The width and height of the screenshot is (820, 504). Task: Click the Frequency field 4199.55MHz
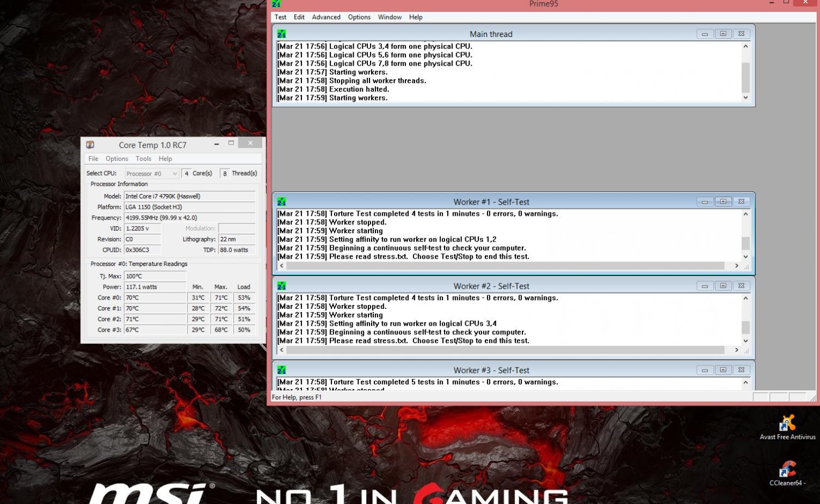[189, 218]
